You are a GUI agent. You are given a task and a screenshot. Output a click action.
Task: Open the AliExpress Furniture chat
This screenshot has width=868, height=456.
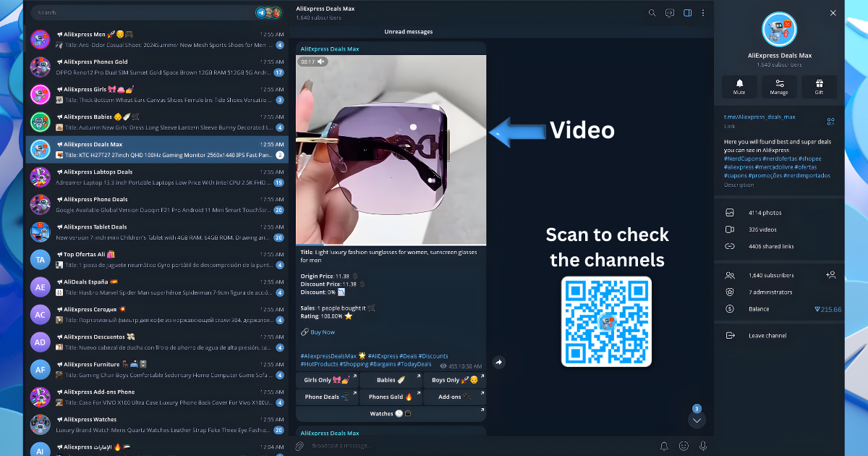pos(157,369)
